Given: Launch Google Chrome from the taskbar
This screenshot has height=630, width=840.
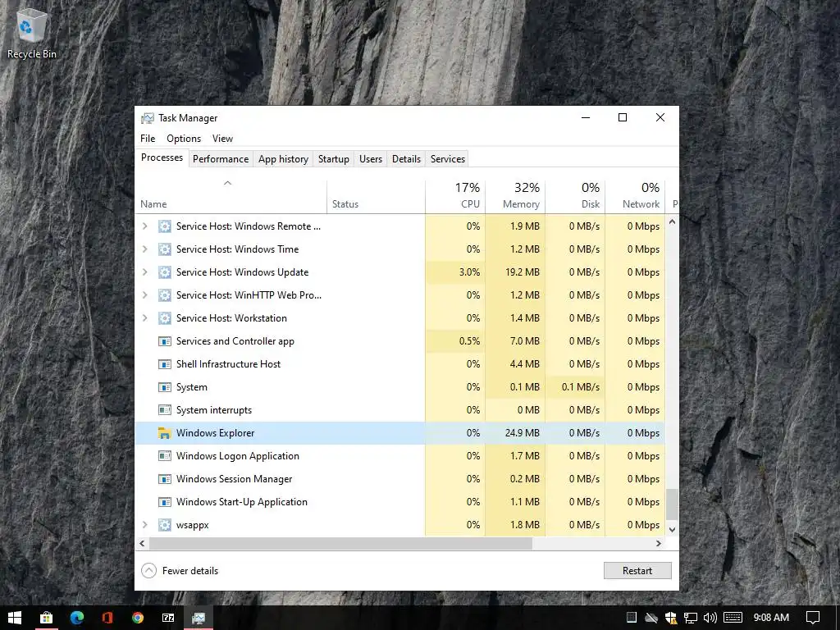Looking at the screenshot, I should pyautogui.click(x=138, y=618).
